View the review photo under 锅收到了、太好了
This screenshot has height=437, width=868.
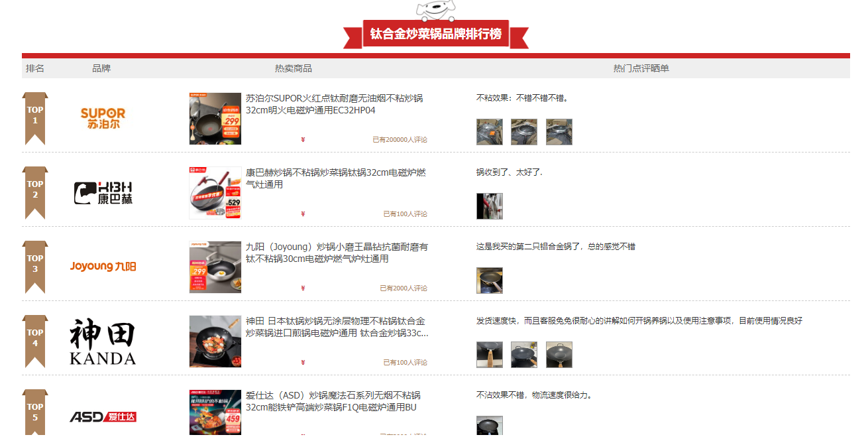(x=490, y=206)
